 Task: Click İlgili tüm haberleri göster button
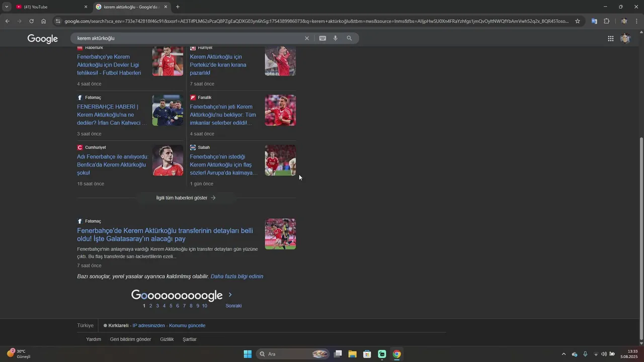[186, 198]
